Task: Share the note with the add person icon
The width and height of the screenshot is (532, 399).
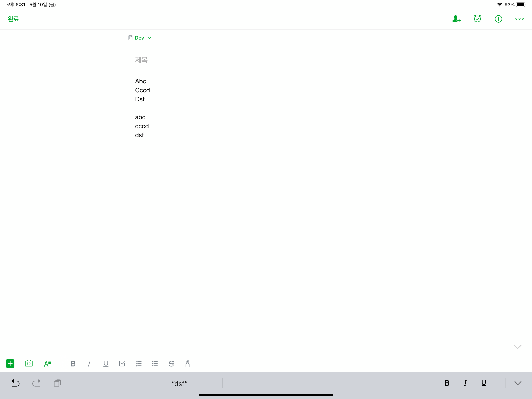Action: pyautogui.click(x=456, y=19)
